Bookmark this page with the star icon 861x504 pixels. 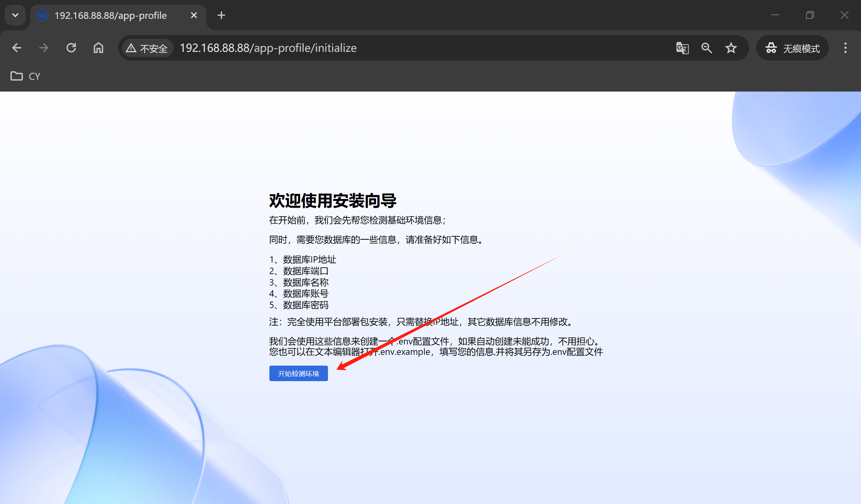click(x=731, y=48)
